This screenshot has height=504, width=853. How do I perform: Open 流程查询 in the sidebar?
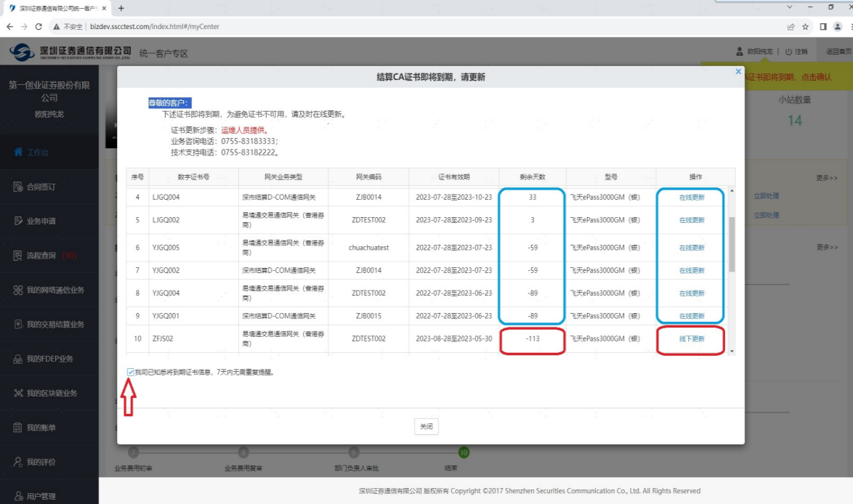point(49,256)
